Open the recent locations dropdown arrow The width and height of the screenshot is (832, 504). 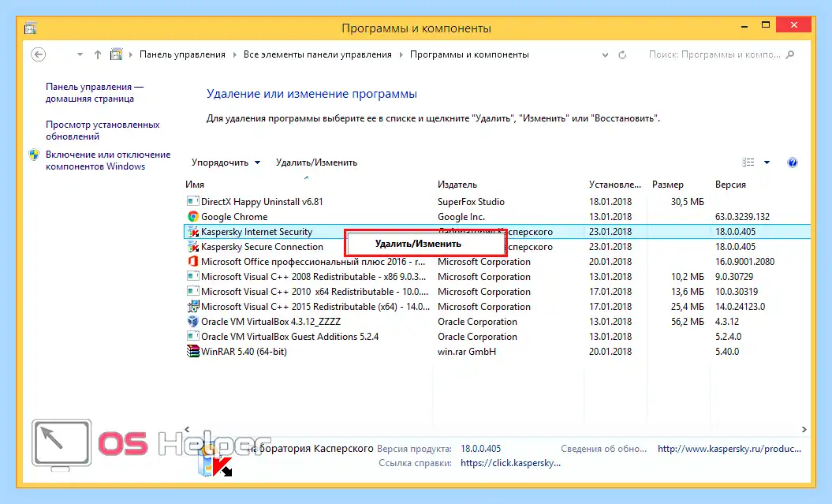point(80,54)
